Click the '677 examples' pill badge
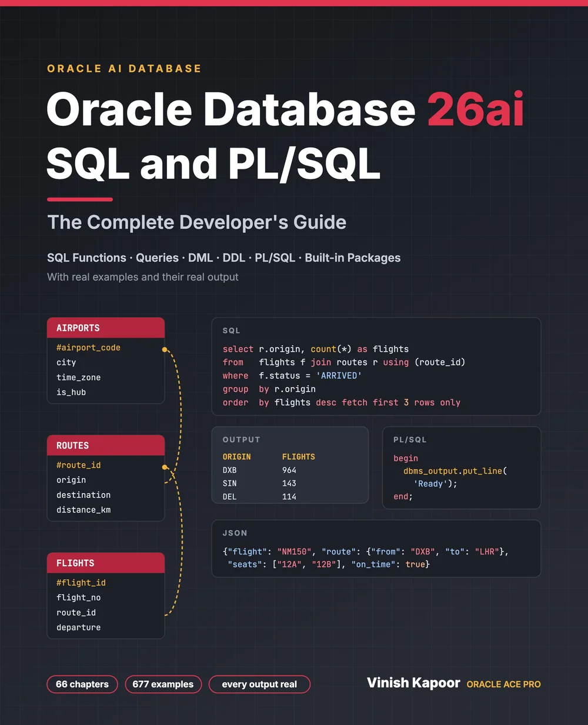This screenshot has width=588, height=725. click(163, 684)
